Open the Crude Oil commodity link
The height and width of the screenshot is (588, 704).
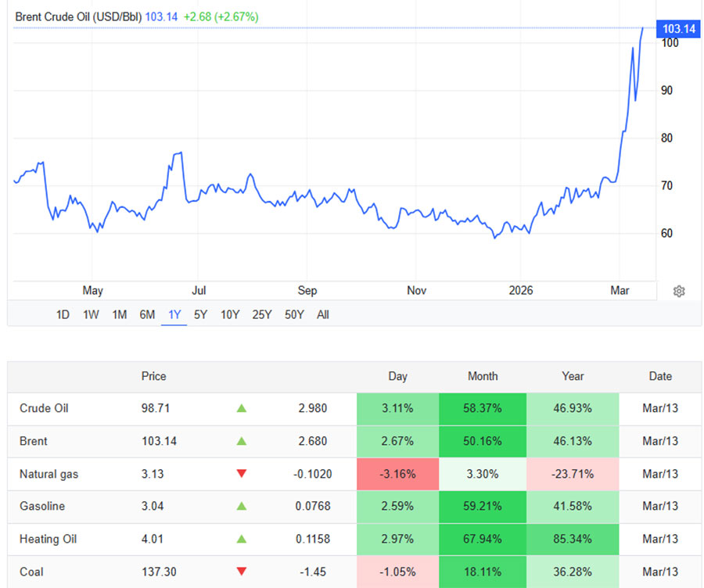click(44, 408)
